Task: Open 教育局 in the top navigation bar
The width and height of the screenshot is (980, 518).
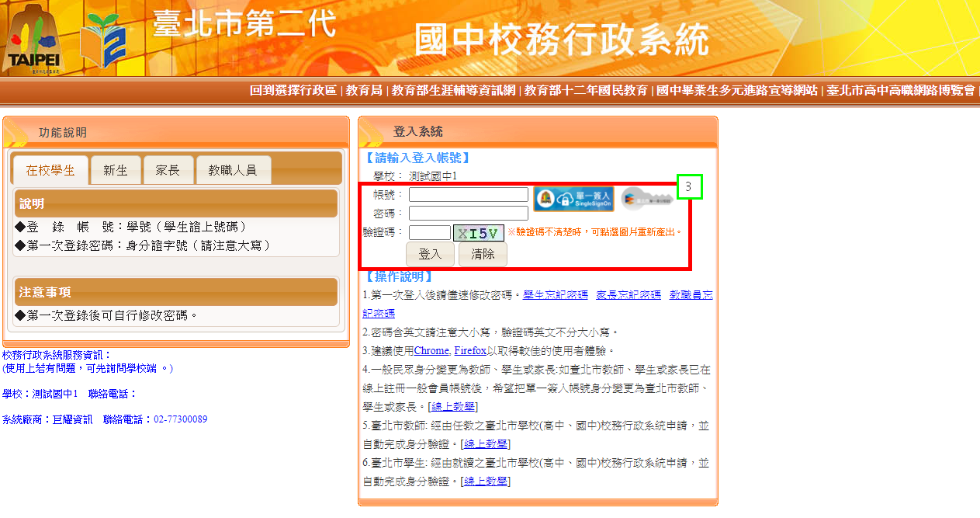Action: pos(364,91)
